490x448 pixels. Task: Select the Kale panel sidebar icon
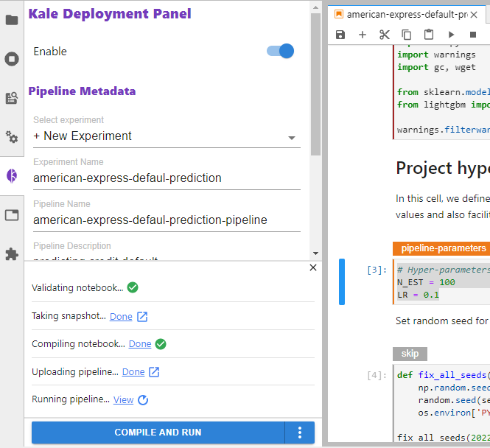click(x=12, y=176)
